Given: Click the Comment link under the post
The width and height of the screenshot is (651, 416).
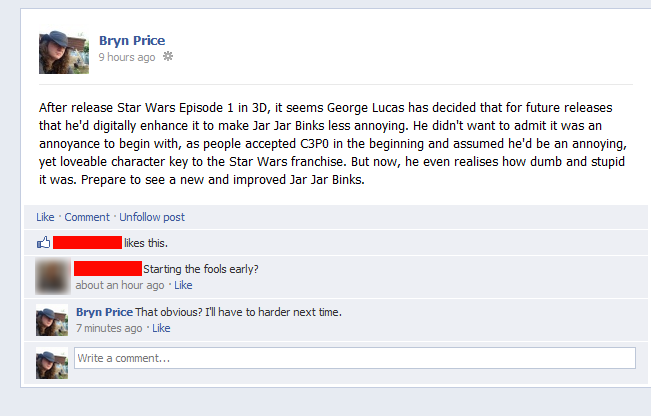Looking at the screenshot, I should 87,217.
